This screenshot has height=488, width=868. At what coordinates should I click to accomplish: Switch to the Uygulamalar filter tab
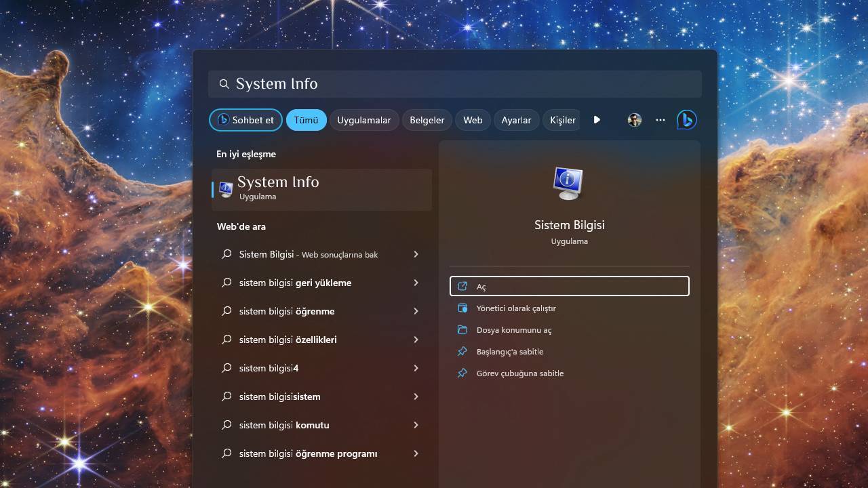click(x=364, y=120)
